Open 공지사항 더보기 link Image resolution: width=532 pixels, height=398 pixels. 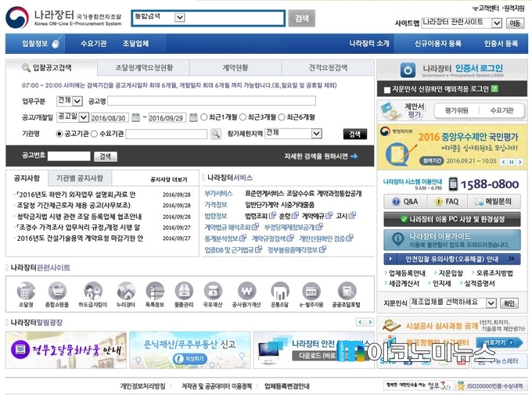pyautogui.click(x=168, y=179)
